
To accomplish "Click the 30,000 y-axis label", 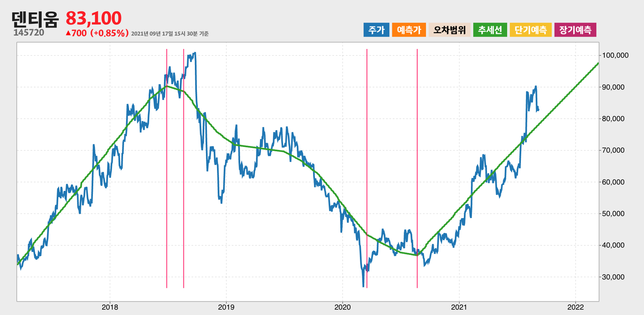I will pos(613,277).
